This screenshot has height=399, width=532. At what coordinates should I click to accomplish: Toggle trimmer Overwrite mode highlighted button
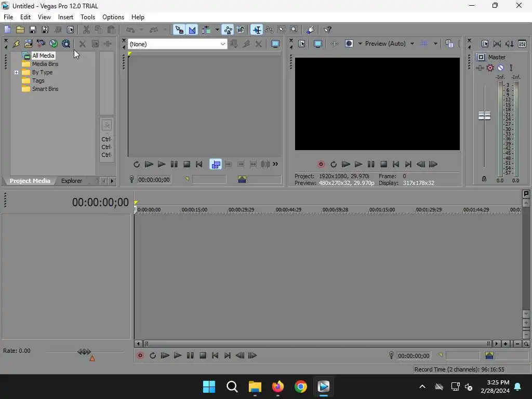point(216,165)
